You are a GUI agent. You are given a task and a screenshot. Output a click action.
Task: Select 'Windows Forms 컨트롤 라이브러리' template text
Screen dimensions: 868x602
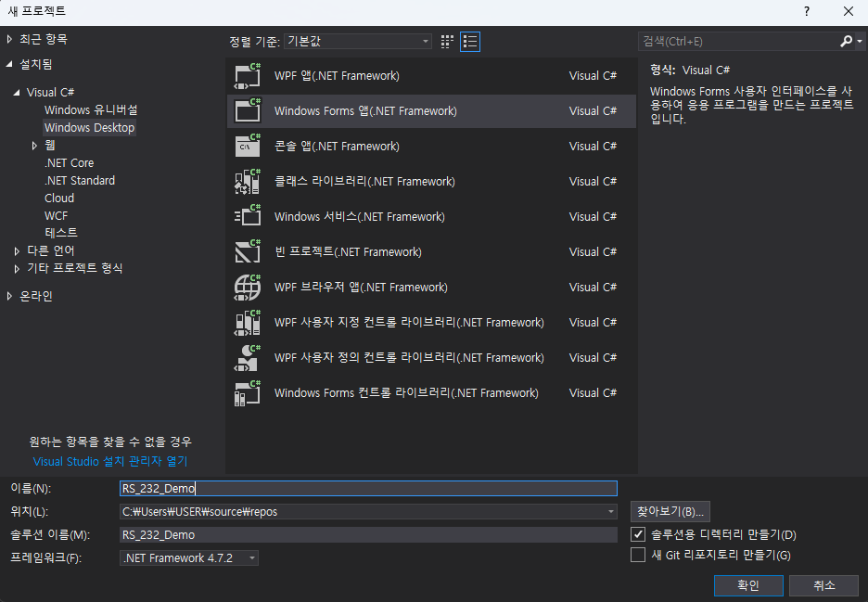click(x=406, y=393)
